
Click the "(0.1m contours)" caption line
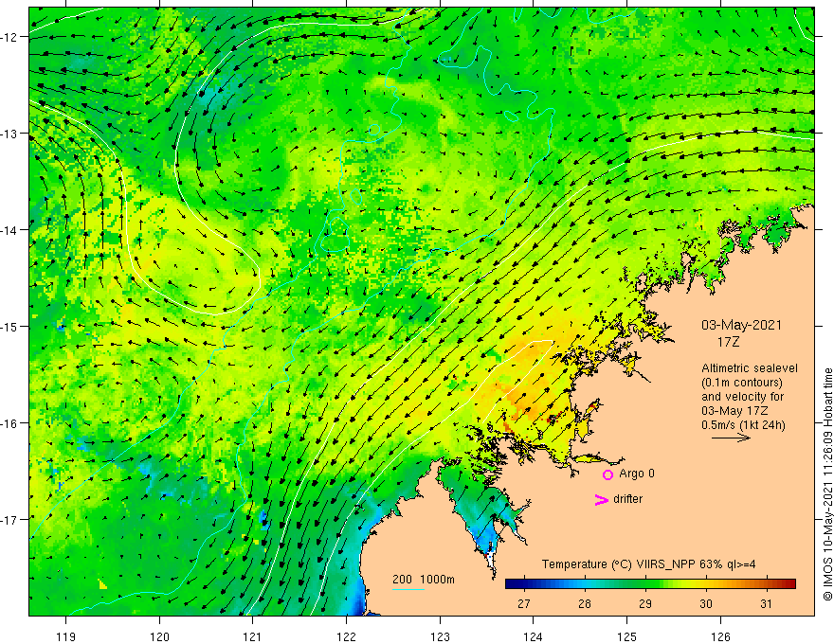tap(741, 383)
